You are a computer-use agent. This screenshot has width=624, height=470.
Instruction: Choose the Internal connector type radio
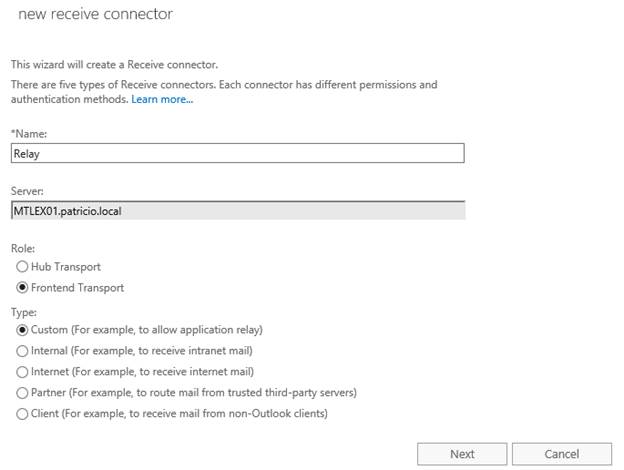tap(22, 351)
